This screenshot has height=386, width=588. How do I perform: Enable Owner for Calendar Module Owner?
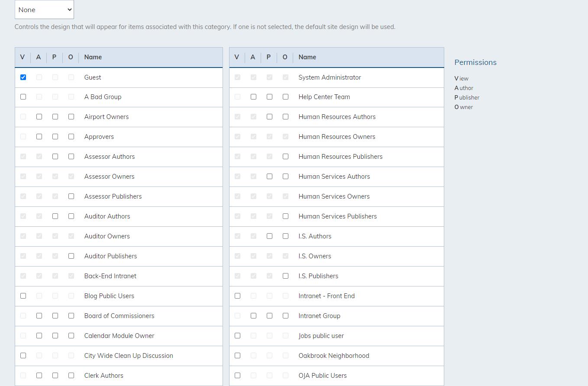pyautogui.click(x=71, y=336)
